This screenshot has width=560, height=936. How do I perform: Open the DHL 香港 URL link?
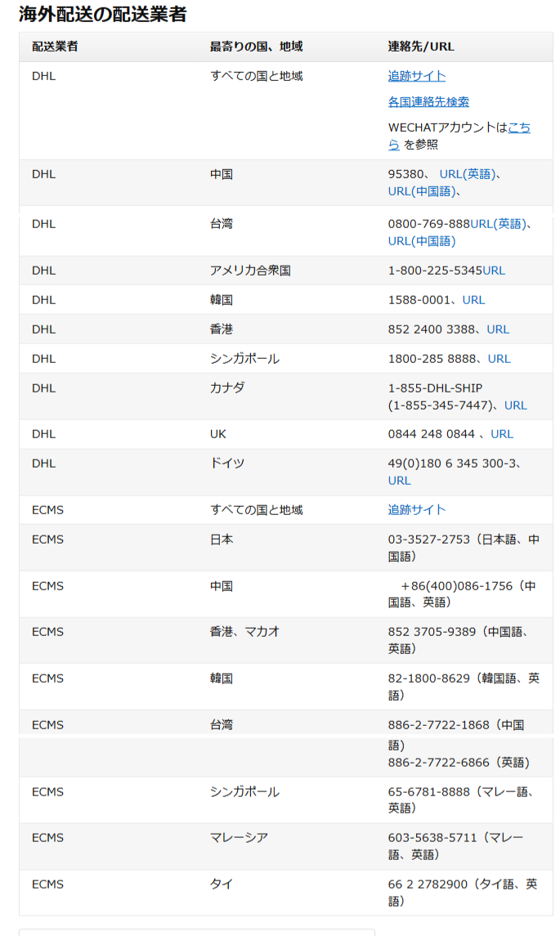point(498,329)
